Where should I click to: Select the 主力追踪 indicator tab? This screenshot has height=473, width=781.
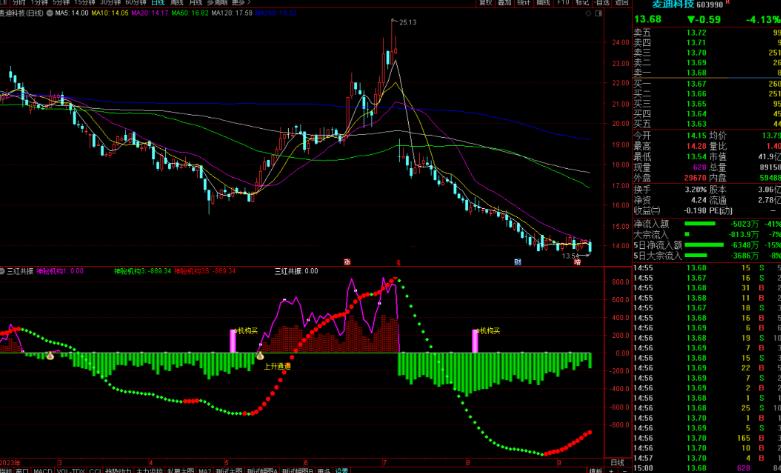click(149, 471)
